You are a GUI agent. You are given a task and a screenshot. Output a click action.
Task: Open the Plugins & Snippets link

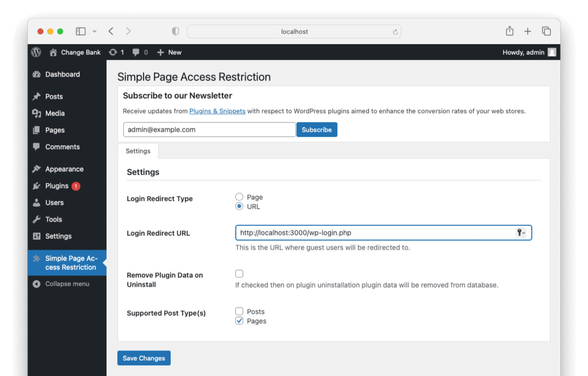coord(217,111)
